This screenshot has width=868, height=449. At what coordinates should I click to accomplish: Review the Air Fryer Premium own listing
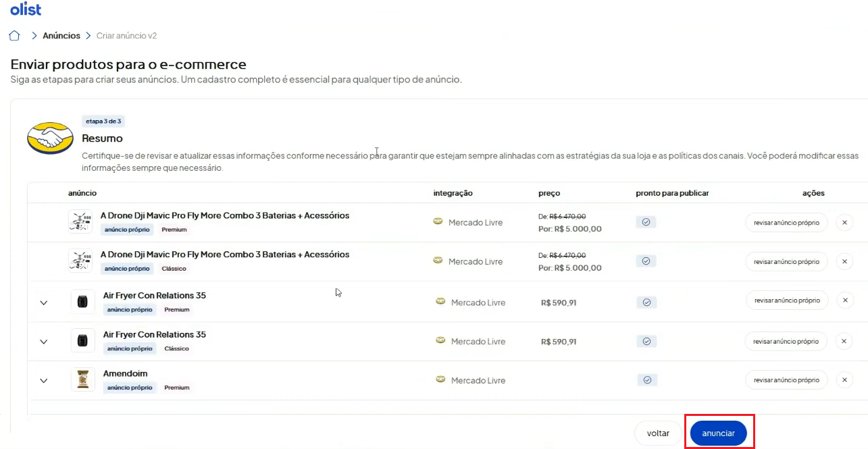coord(786,300)
